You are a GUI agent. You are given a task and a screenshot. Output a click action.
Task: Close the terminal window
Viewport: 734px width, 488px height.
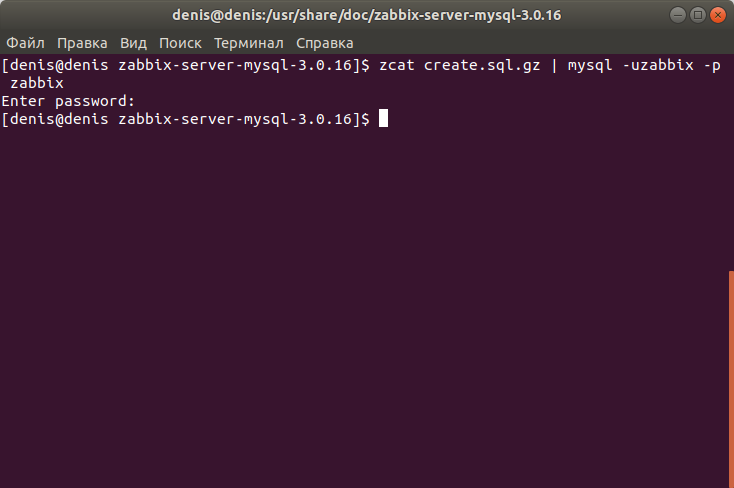tap(718, 15)
